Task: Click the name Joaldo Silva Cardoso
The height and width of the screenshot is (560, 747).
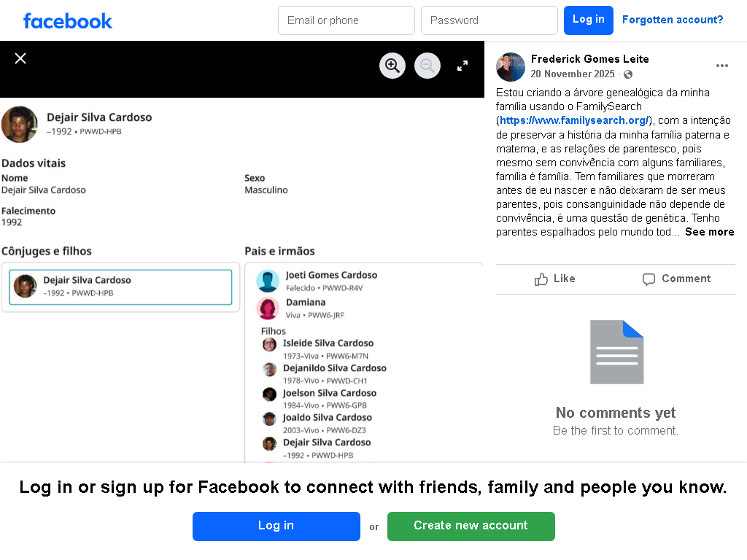Action: 328,418
